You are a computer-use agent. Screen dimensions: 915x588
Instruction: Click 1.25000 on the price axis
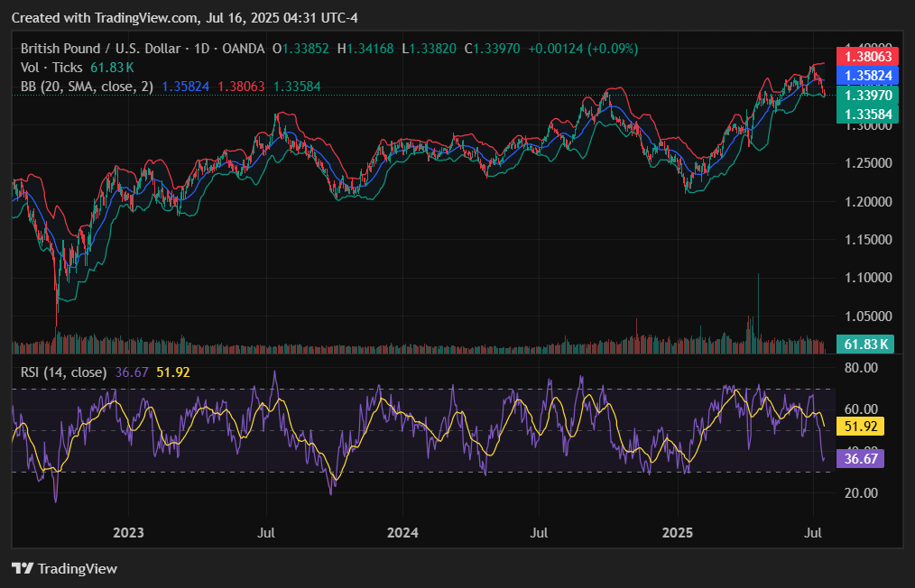coord(868,162)
